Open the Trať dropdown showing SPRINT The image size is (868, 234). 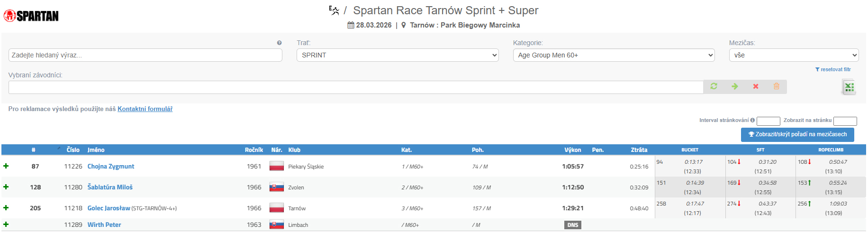398,55
